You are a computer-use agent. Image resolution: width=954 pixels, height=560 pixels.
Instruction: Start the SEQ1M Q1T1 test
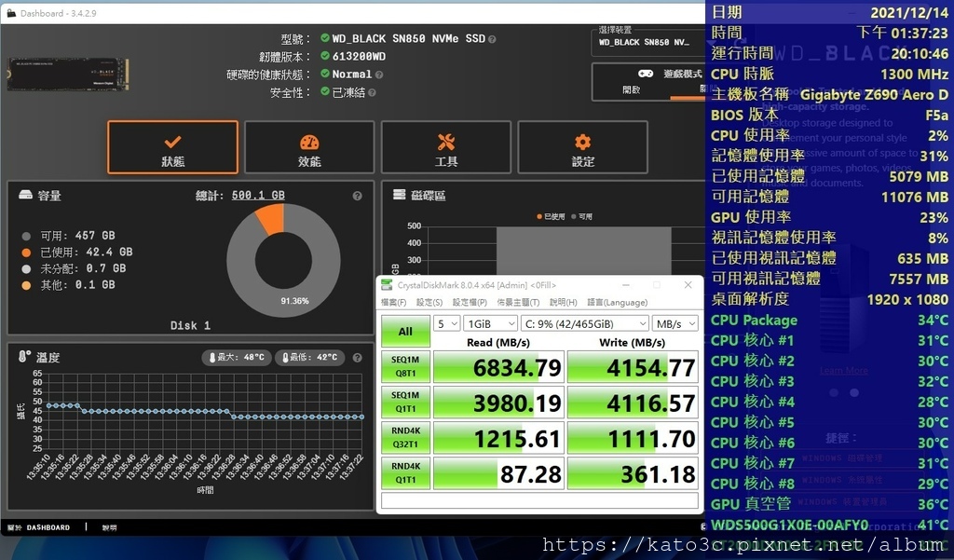405,402
